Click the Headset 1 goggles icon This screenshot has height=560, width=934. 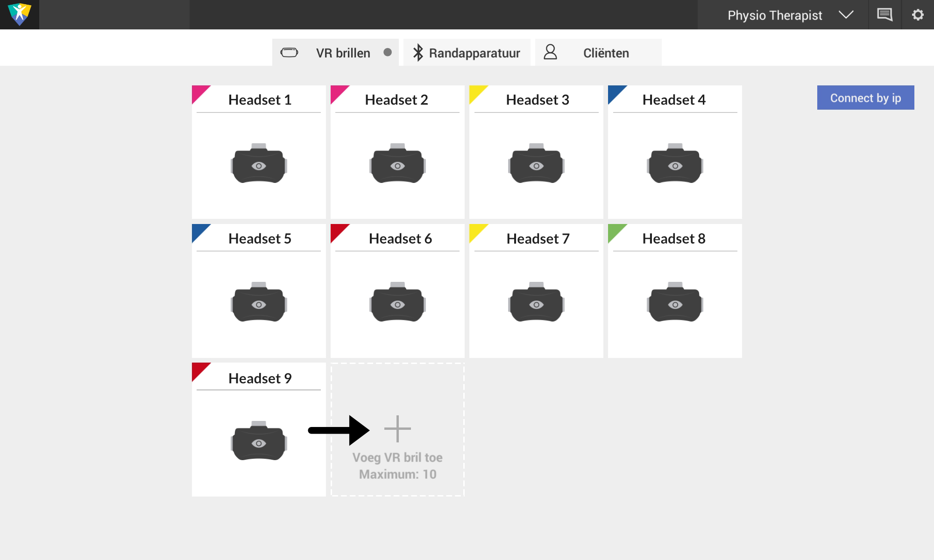(259, 164)
